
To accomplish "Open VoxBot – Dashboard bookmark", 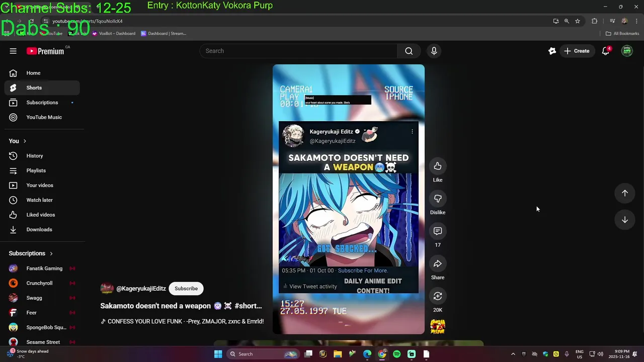I will coord(114,34).
